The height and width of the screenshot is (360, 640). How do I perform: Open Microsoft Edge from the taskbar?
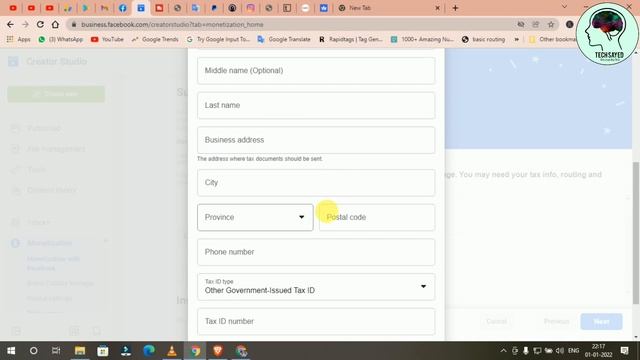pyautogui.click(x=149, y=351)
